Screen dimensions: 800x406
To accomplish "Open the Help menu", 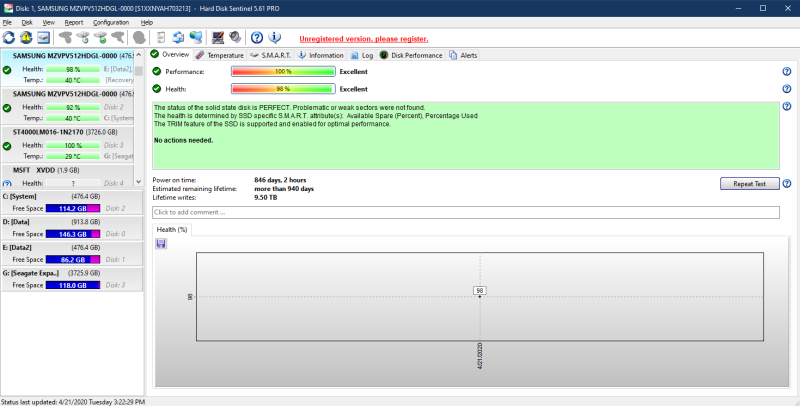I will [x=147, y=22].
